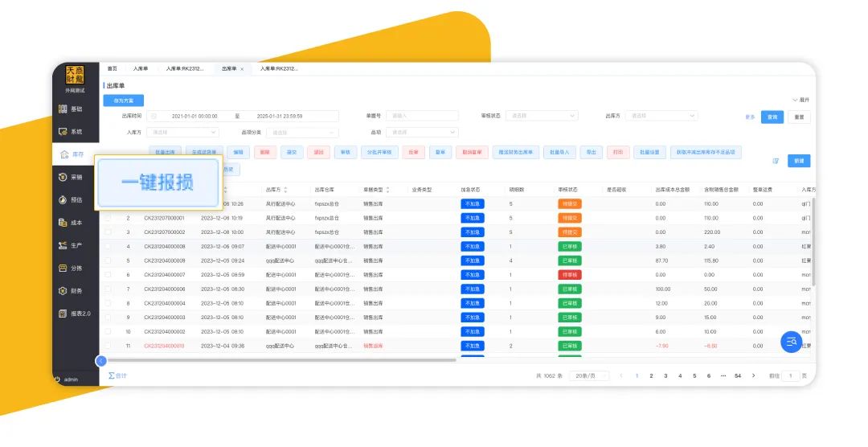Click the 合计 sum icon in the footer

112,375
